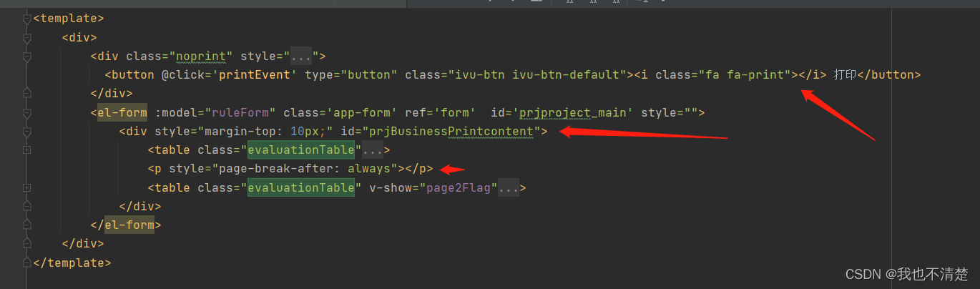Collapse the outer <div> fold marker in gutter

pos(27,38)
